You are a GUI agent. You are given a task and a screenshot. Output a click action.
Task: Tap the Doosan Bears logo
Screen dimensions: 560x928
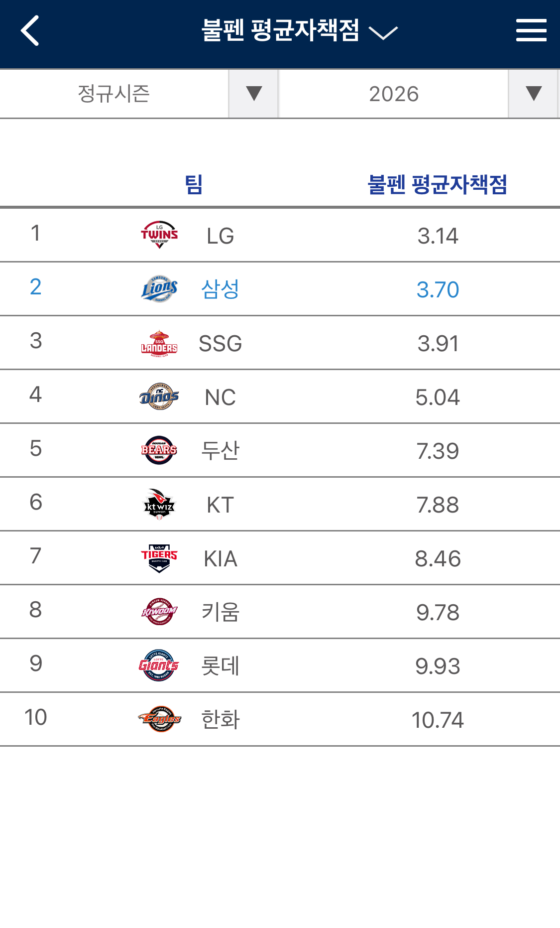click(x=159, y=450)
